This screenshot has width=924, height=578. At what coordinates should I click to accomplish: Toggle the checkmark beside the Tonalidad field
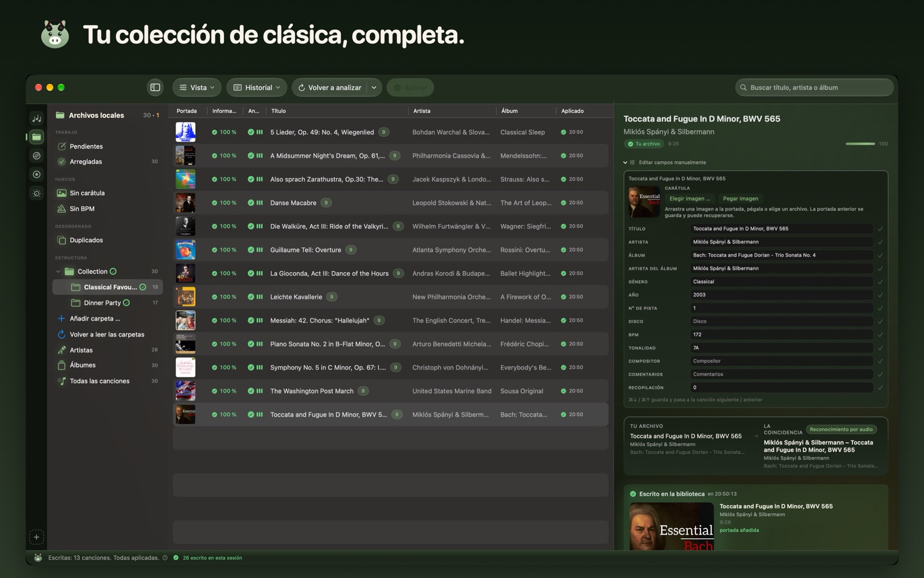(880, 348)
